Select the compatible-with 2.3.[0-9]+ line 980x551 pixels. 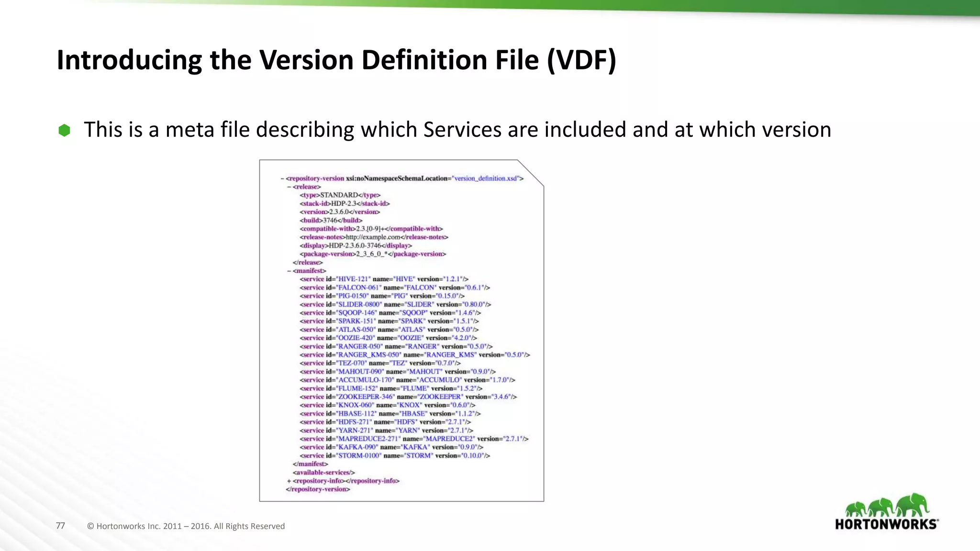[371, 229]
